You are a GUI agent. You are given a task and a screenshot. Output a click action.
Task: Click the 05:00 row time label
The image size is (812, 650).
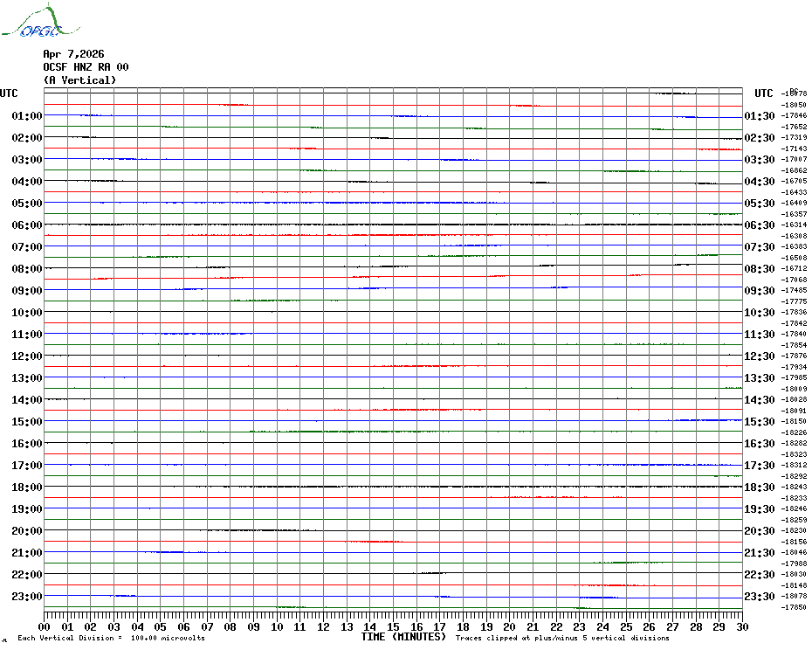pyautogui.click(x=27, y=204)
